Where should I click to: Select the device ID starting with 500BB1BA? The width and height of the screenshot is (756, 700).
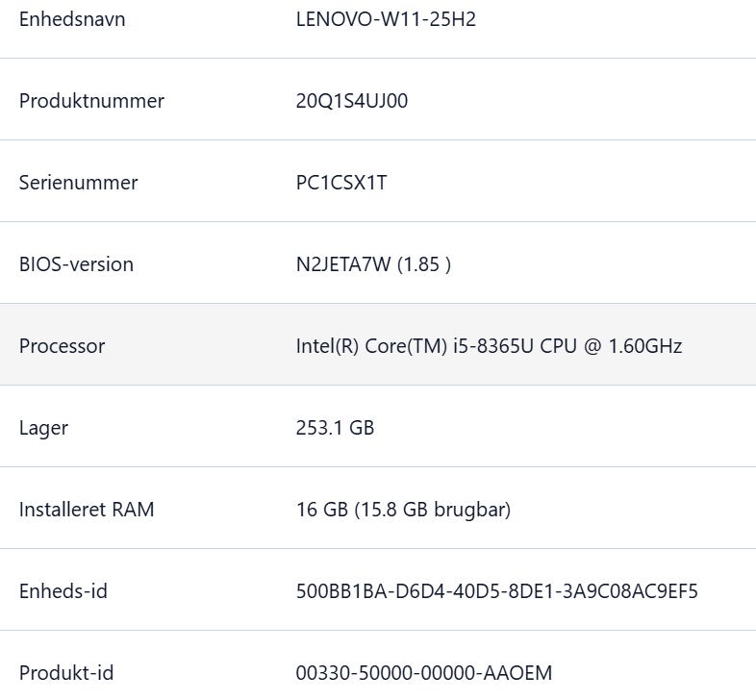(x=496, y=591)
